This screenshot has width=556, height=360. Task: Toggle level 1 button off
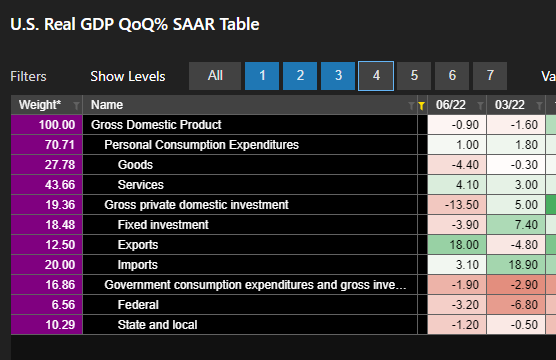(x=262, y=76)
